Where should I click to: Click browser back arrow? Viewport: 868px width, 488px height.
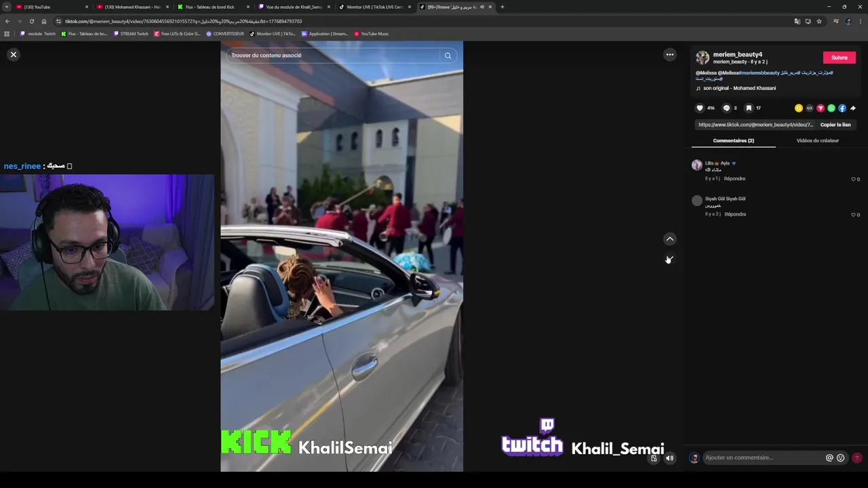click(x=7, y=21)
